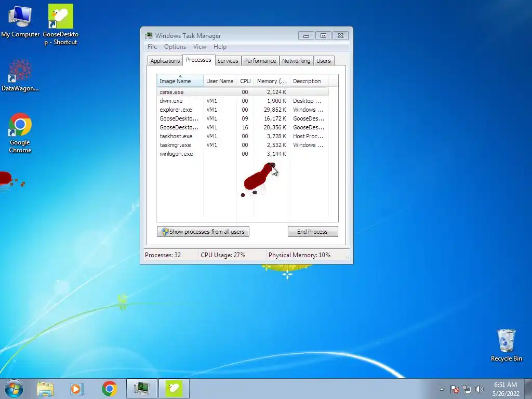Open the File menu in Task Manager

[x=152, y=47]
